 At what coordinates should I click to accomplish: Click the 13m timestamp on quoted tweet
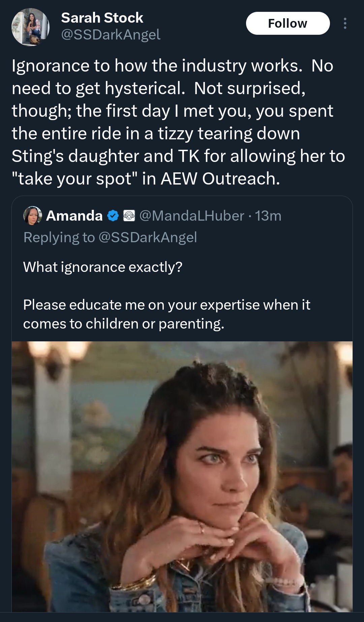[268, 216]
